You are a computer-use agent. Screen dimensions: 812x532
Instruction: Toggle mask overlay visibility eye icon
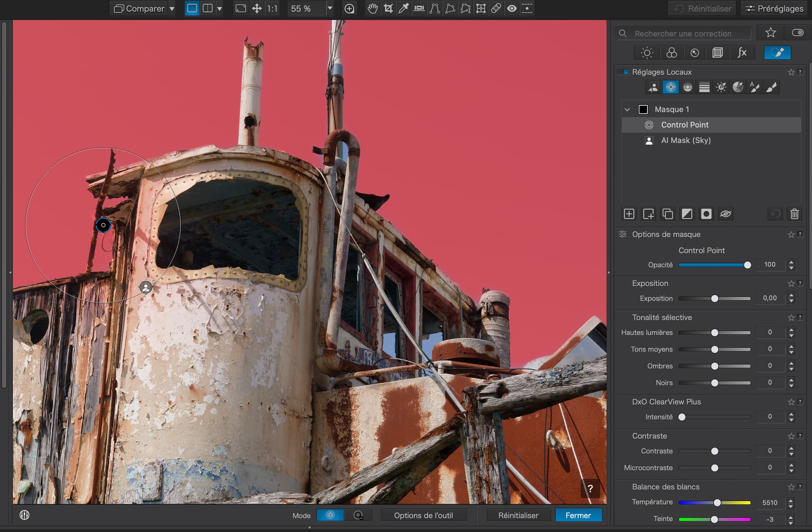point(725,214)
